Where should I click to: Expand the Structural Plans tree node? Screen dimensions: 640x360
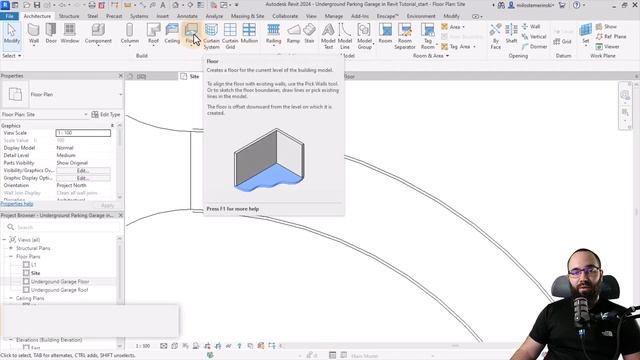(11, 248)
